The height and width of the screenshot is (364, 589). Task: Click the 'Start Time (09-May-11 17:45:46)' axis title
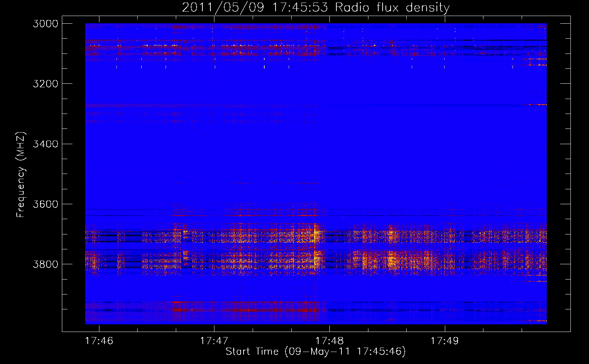pyautogui.click(x=316, y=352)
